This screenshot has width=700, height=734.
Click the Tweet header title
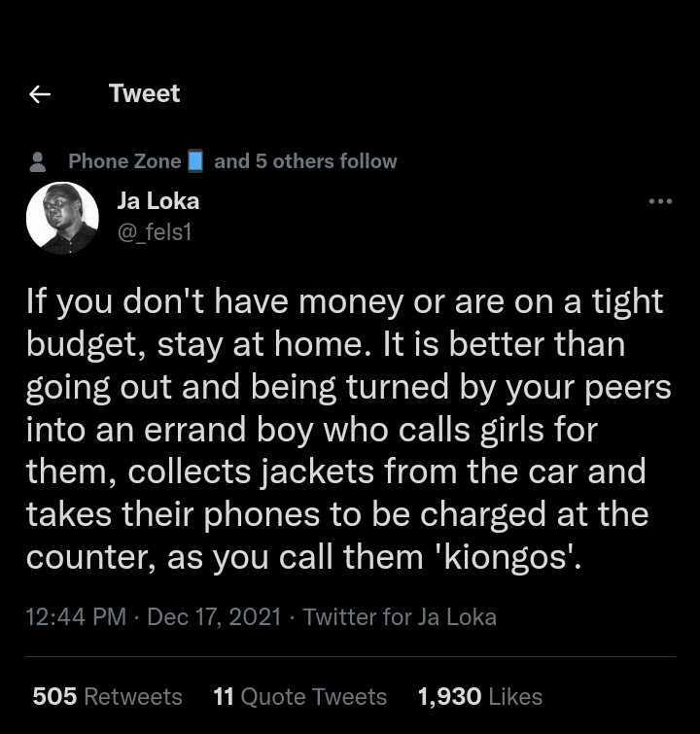tap(144, 93)
